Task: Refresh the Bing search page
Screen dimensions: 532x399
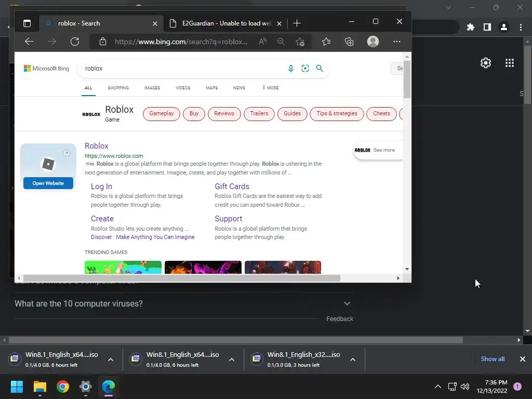Action: 75,42
